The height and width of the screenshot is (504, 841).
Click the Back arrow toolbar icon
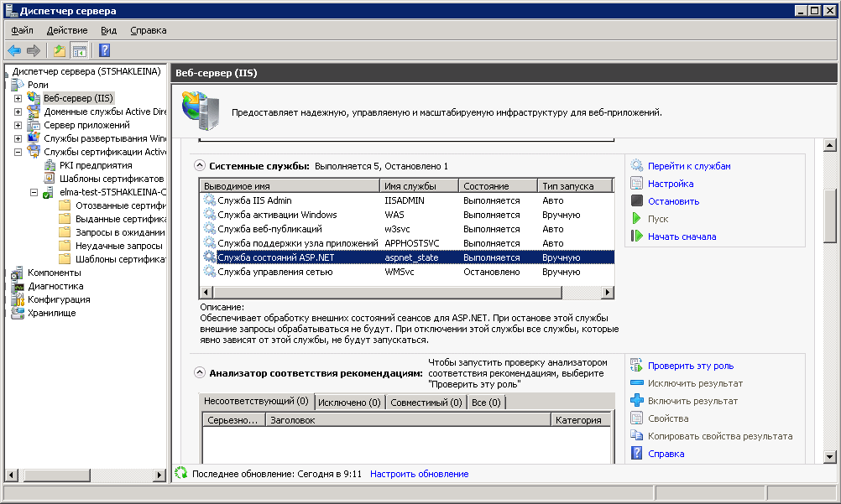pos(14,50)
